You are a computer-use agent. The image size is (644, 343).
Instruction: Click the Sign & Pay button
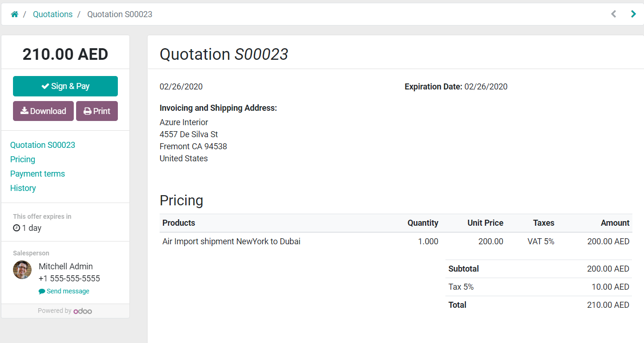click(x=65, y=86)
